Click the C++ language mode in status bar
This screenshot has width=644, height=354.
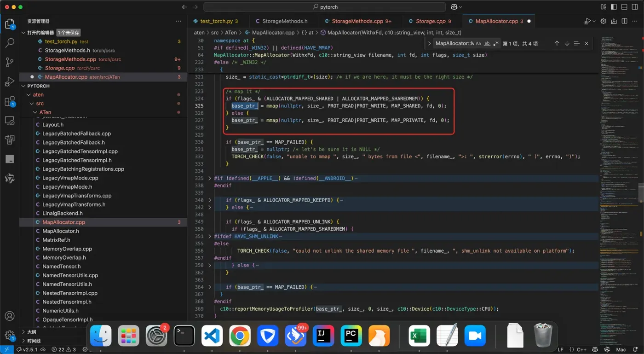(581, 350)
